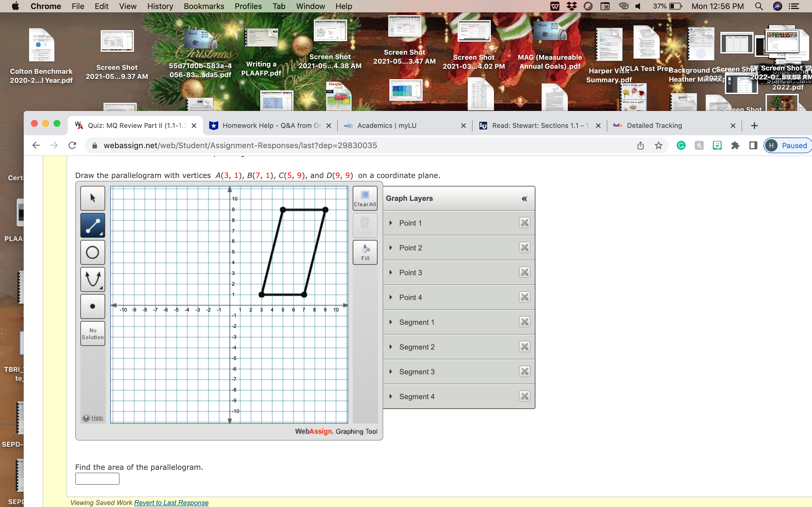Remove the Segment 3 layer
812x507 pixels.
pyautogui.click(x=524, y=372)
